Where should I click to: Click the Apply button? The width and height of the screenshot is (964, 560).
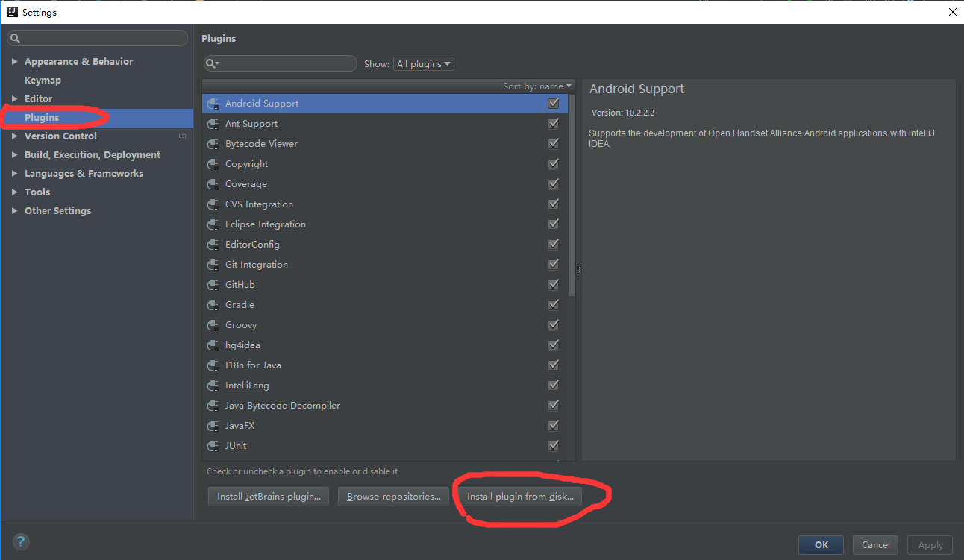click(930, 545)
